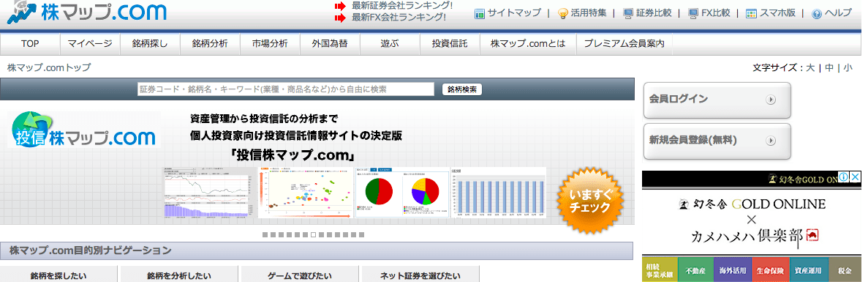This screenshot has width=868, height=282.
Task: Open the FX比較 link
Action: 716,12
